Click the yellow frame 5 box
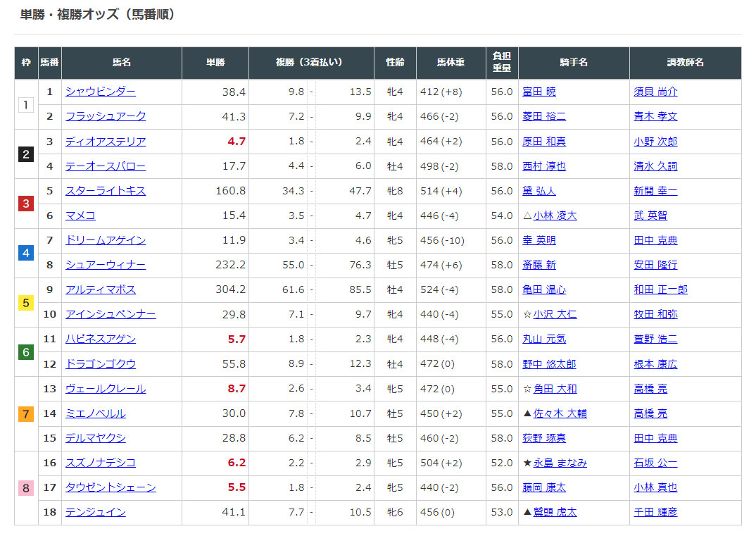This screenshot has width=756, height=536. (x=26, y=302)
